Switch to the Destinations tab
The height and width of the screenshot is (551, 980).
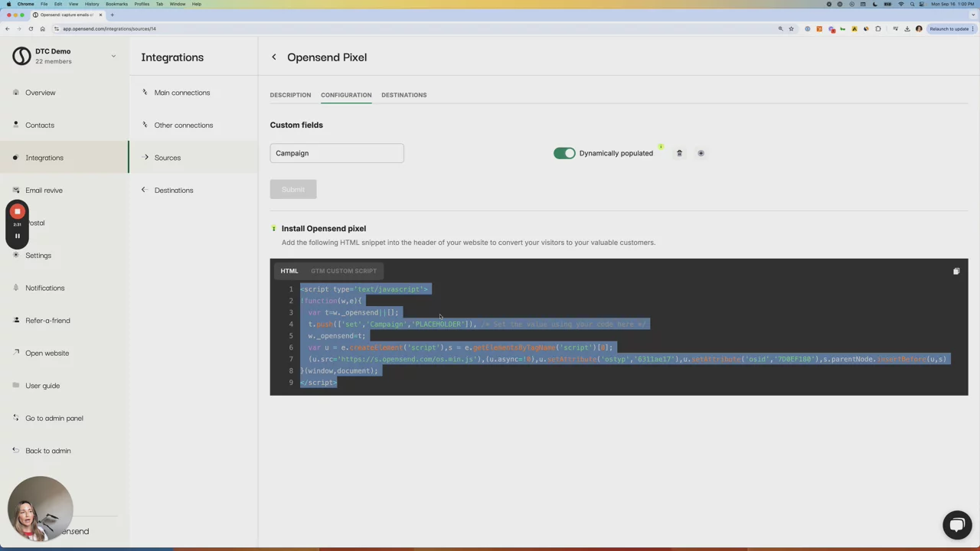pos(403,95)
